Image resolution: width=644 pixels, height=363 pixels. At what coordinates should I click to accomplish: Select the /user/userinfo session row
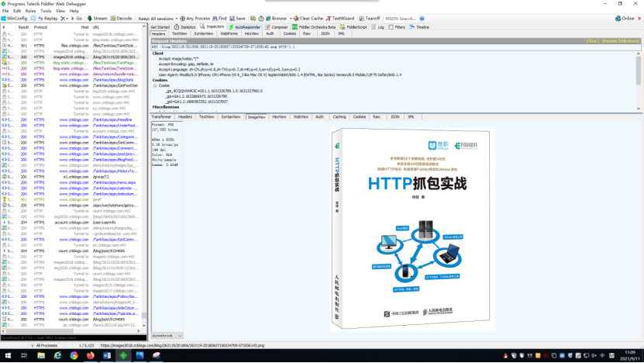click(x=73, y=223)
